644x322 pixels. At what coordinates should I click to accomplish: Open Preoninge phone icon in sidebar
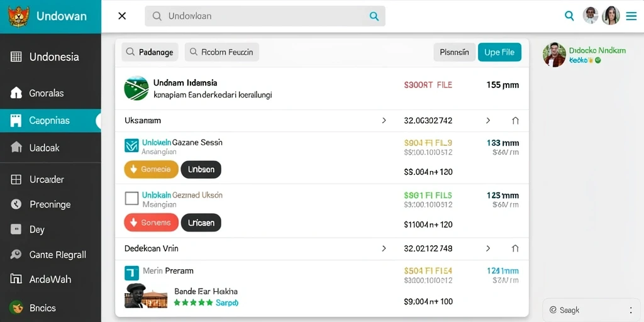(16, 204)
